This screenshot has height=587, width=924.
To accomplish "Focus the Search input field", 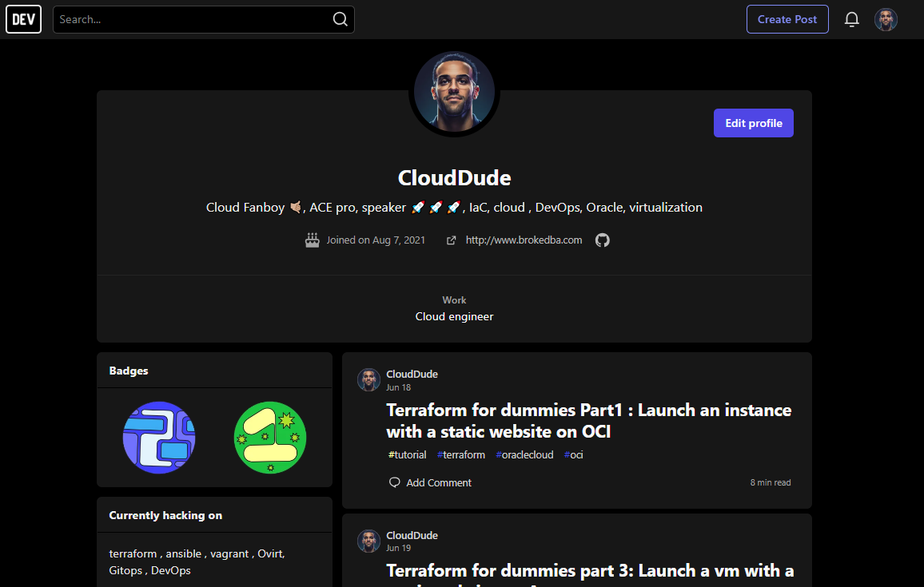I will pyautogui.click(x=194, y=19).
